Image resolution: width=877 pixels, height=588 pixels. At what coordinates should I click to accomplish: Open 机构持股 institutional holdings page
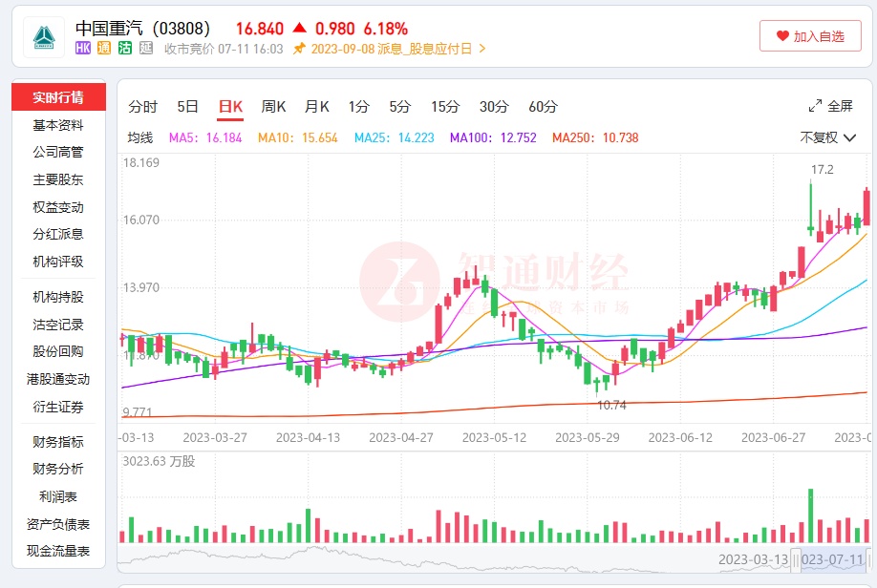point(58,297)
